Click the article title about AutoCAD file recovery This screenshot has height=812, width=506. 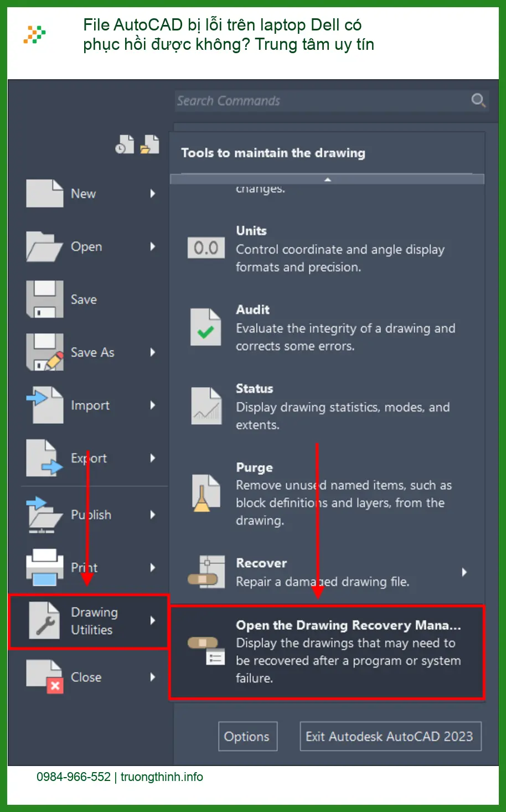[x=229, y=34]
